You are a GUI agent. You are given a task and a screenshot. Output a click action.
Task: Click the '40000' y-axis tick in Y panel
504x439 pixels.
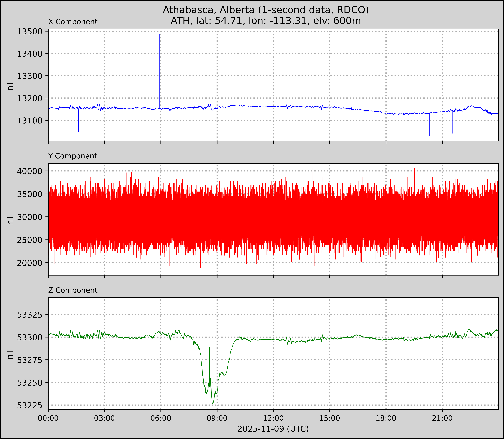click(30, 171)
